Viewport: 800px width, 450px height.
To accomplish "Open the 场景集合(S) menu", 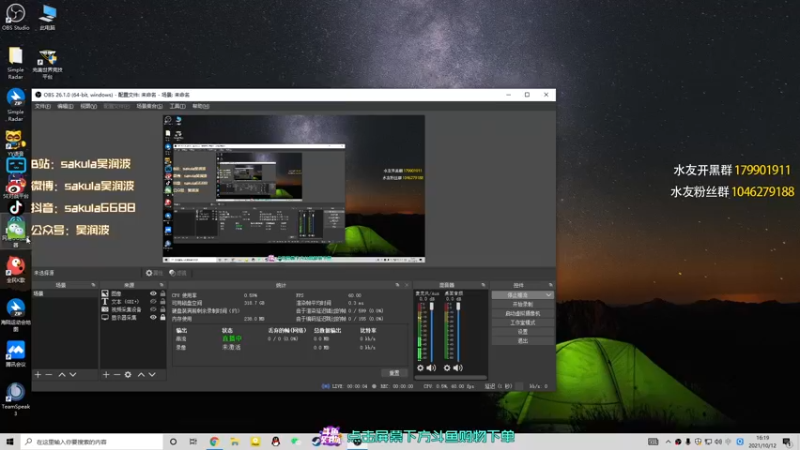I will (x=149, y=106).
